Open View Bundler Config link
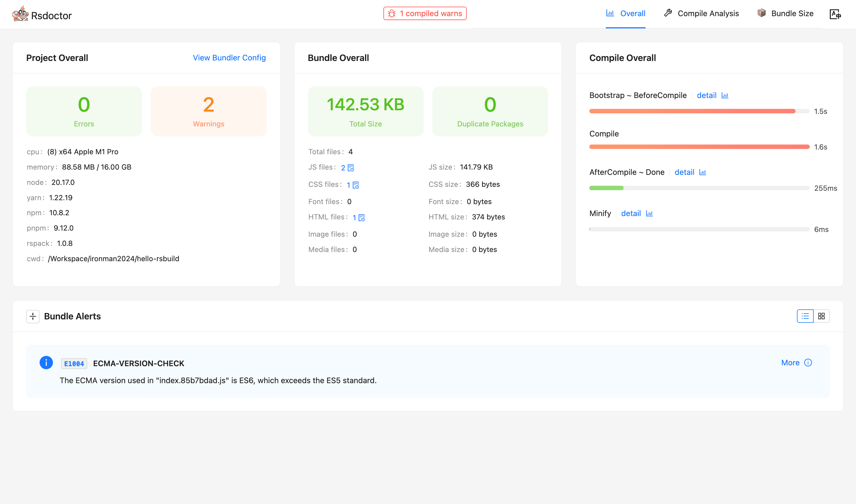The height and width of the screenshot is (504, 856). pos(229,58)
